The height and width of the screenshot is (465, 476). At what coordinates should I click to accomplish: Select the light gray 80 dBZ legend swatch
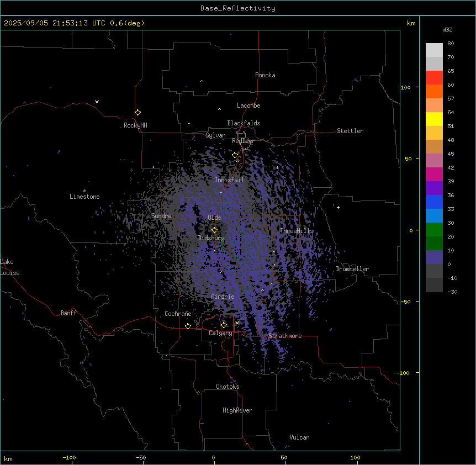(434, 50)
